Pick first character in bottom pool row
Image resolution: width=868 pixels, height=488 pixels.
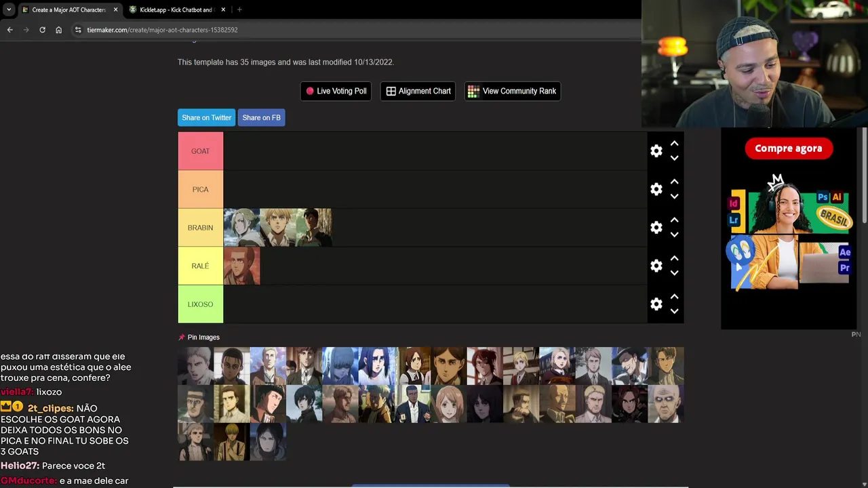pos(195,442)
